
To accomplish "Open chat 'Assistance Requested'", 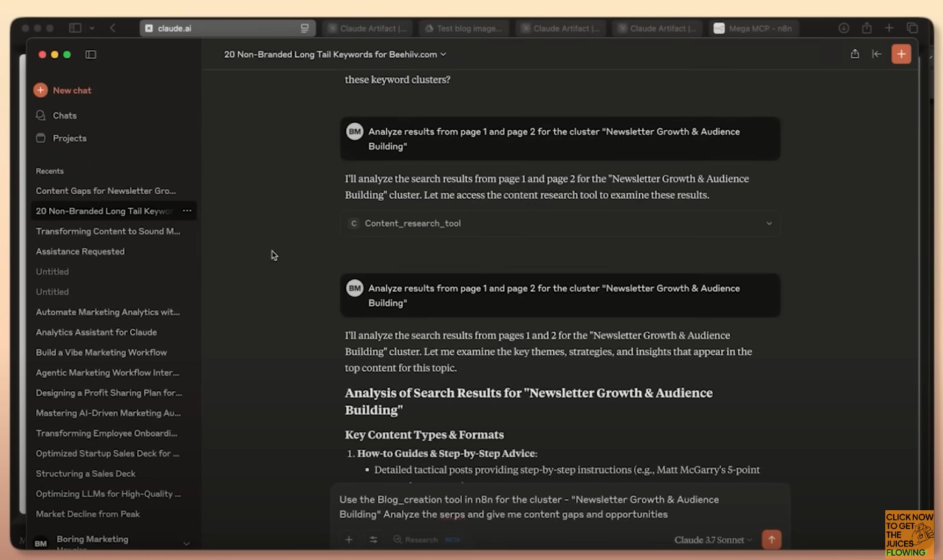I will click(80, 251).
